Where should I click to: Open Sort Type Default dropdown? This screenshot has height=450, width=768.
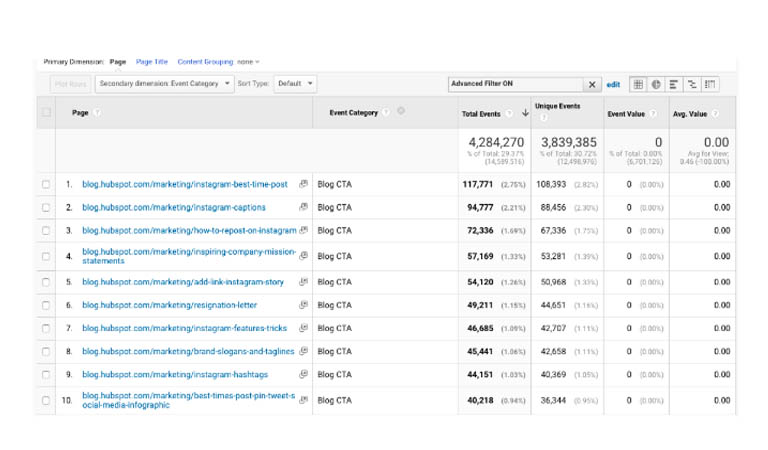tap(295, 84)
